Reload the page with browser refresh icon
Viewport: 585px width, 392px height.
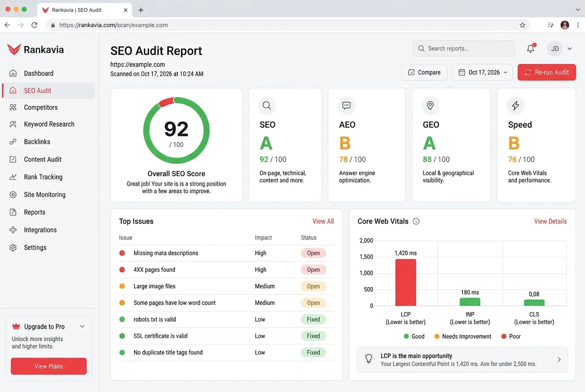click(x=34, y=25)
